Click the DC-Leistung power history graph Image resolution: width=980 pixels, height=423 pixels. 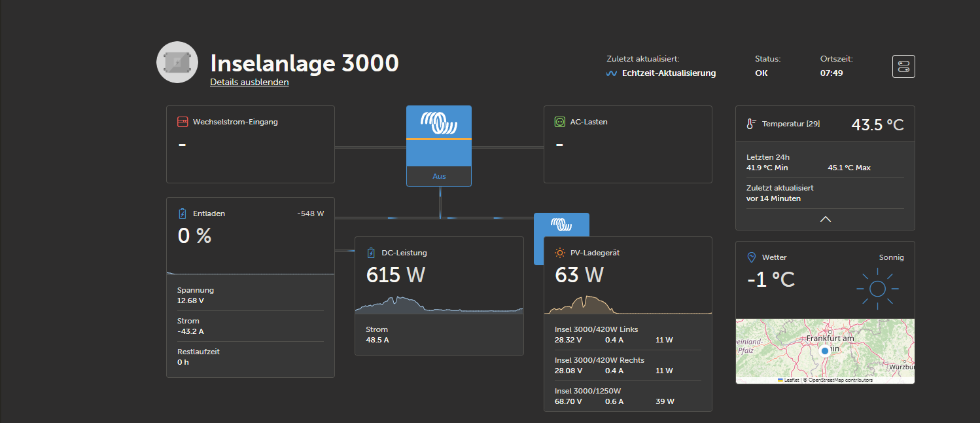(x=439, y=305)
